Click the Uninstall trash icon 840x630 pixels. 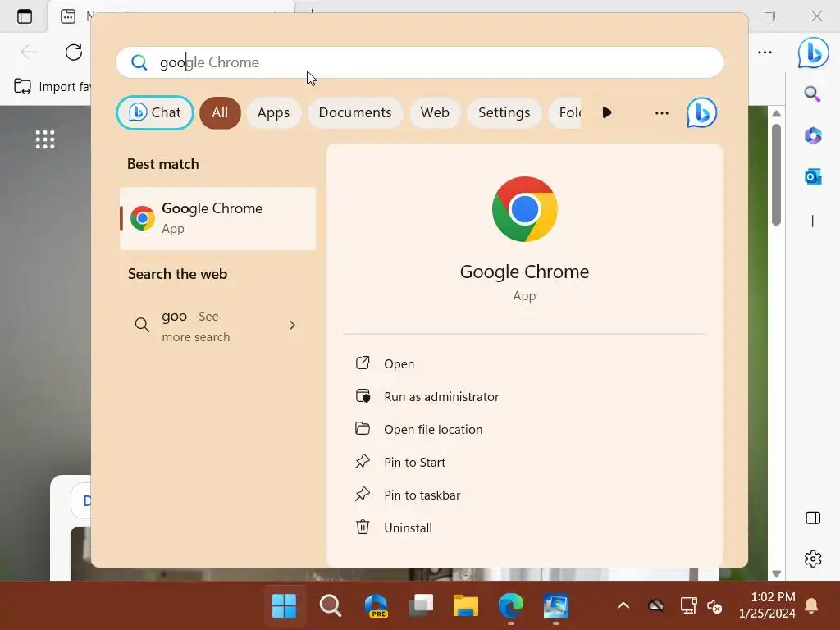pos(363,527)
